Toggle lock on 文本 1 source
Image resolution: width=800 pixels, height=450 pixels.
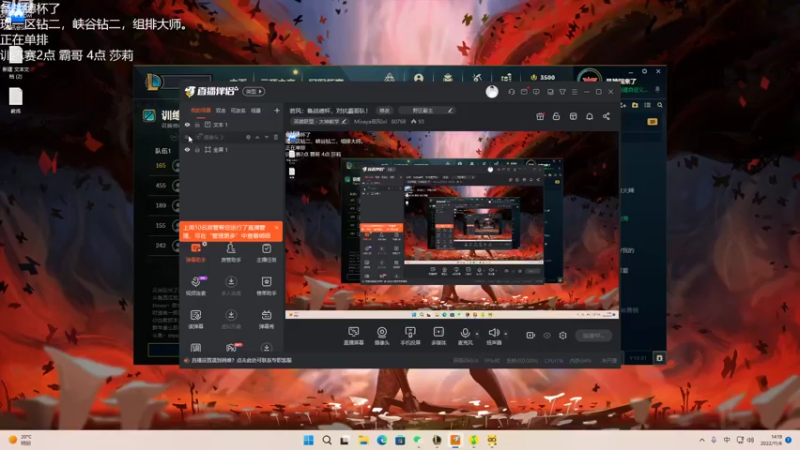197,124
